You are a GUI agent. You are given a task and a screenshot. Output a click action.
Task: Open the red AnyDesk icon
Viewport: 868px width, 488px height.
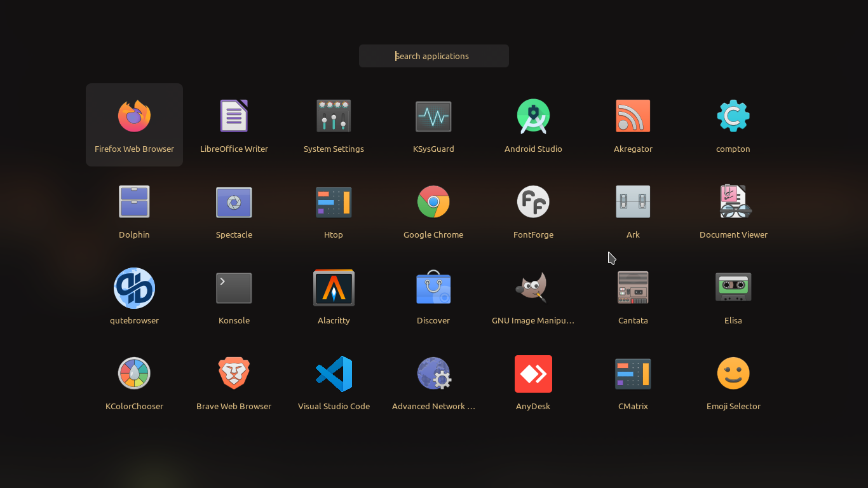533,374
